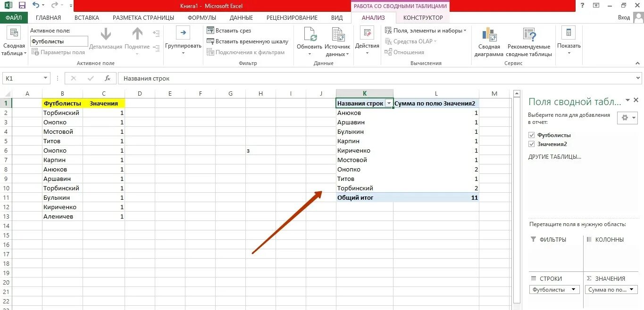644x310 pixels.
Task: Create a Сводная диаграмма
Action: point(489,42)
